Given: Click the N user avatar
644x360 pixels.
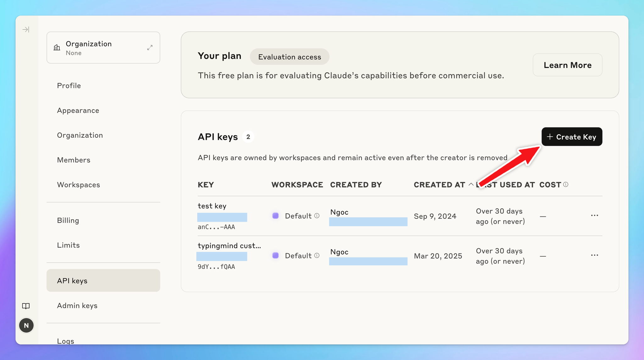Looking at the screenshot, I should (26, 325).
